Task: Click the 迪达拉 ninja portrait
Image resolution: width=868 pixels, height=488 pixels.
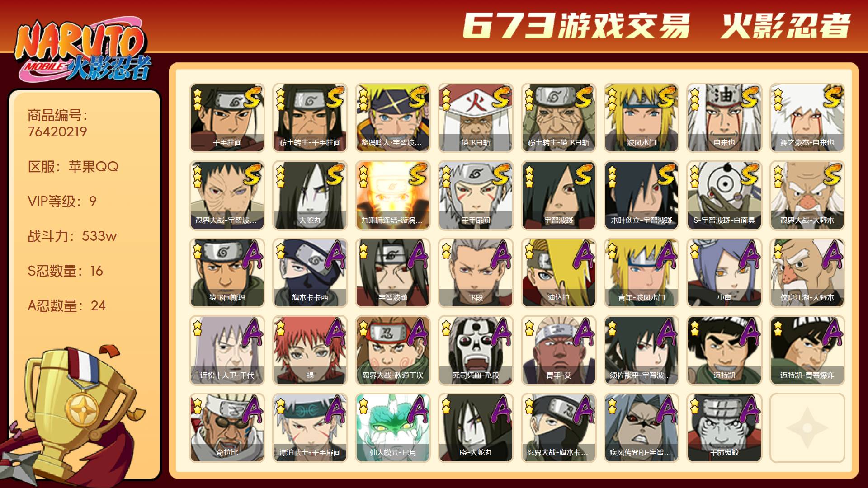Action: click(558, 273)
